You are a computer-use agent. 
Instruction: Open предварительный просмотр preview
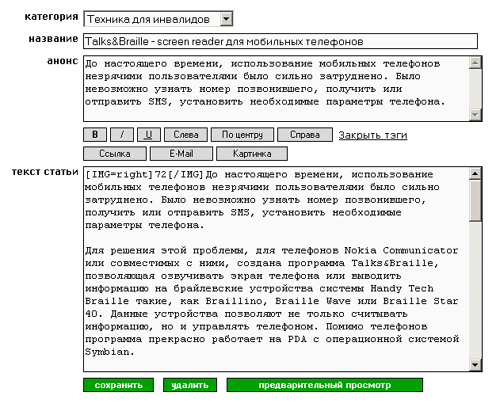[x=325, y=385]
